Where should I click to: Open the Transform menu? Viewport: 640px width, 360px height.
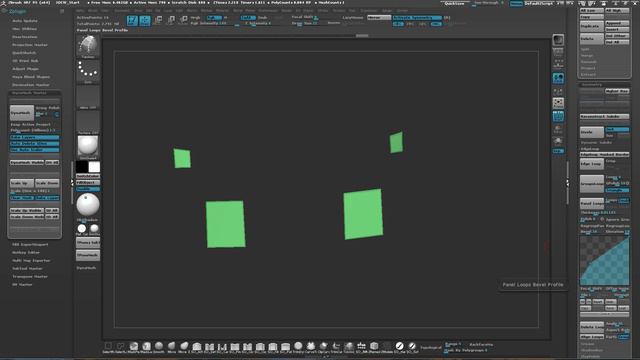[369, 11]
